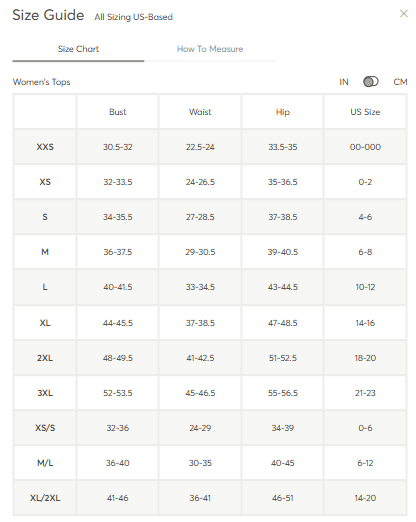Viewport: 416px width, 522px height.
Task: Click the US Size column header
Action: [365, 112]
